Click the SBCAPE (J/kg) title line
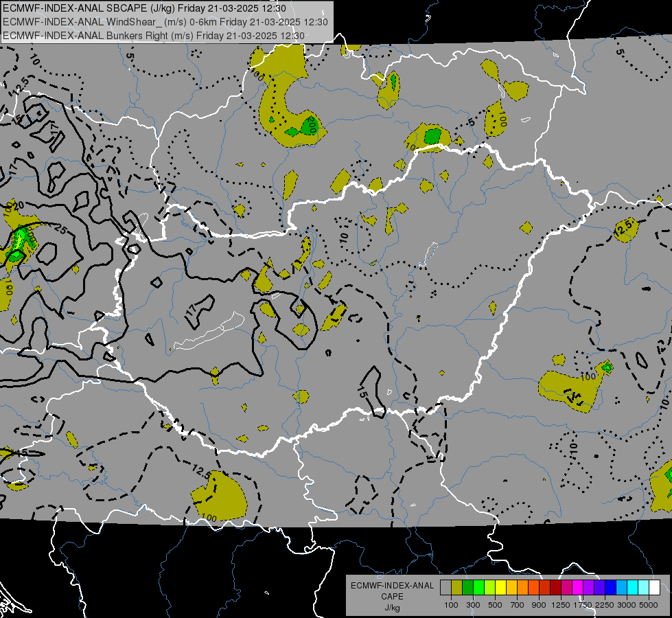 [144, 8]
